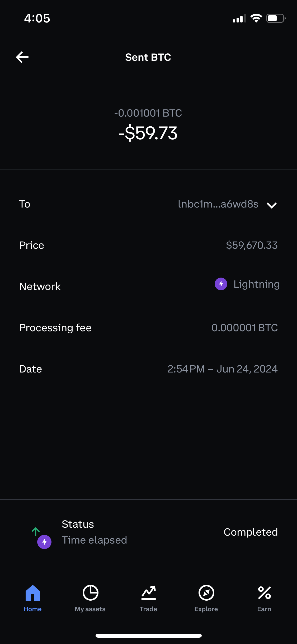The width and height of the screenshot is (297, 644).
Task: Open the Trade chart icon
Action: click(x=148, y=593)
